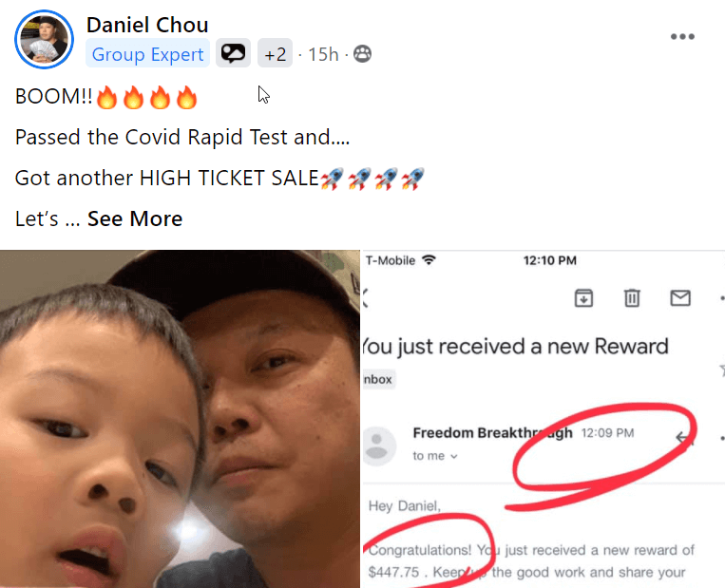Image resolution: width=725 pixels, height=588 pixels.
Task: Click the Freedom Breakthrough sender name
Action: tap(492, 432)
